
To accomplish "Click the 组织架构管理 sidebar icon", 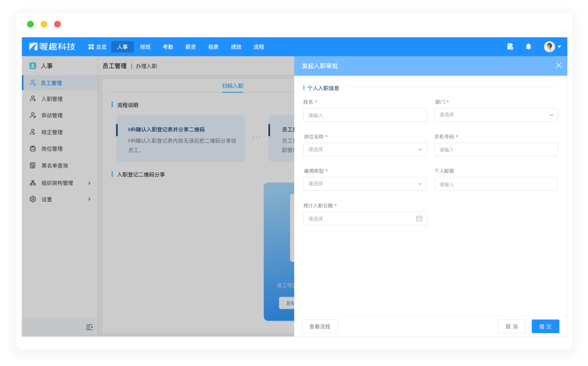I will tap(33, 183).
